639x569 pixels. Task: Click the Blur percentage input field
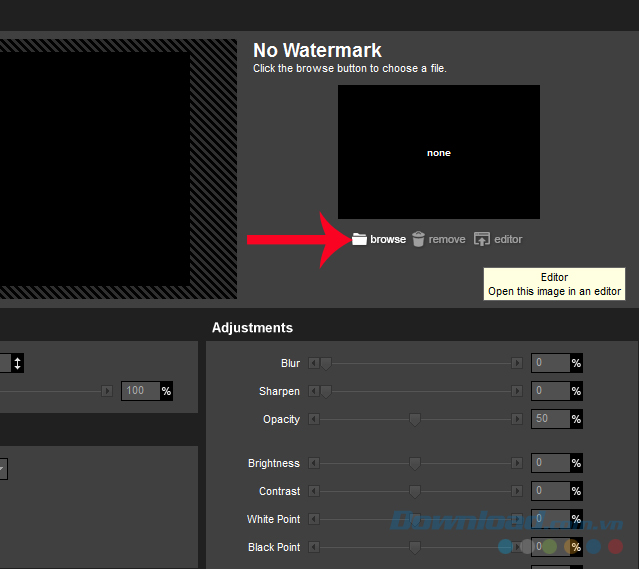[549, 363]
